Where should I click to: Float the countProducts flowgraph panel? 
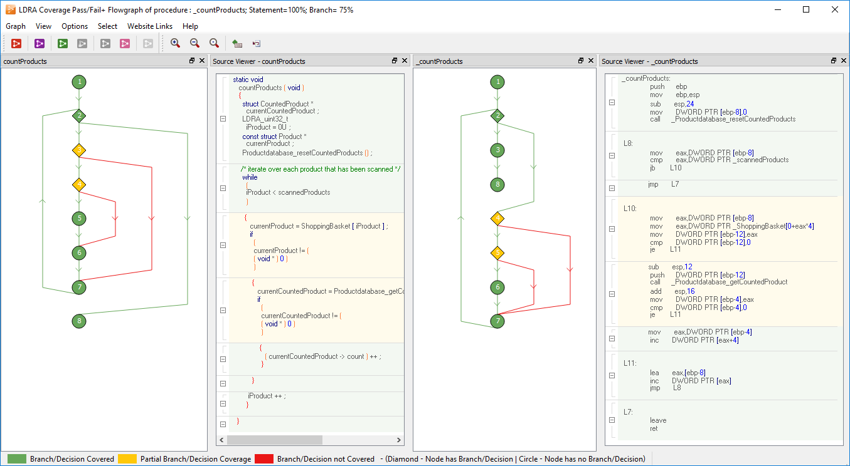coord(192,61)
